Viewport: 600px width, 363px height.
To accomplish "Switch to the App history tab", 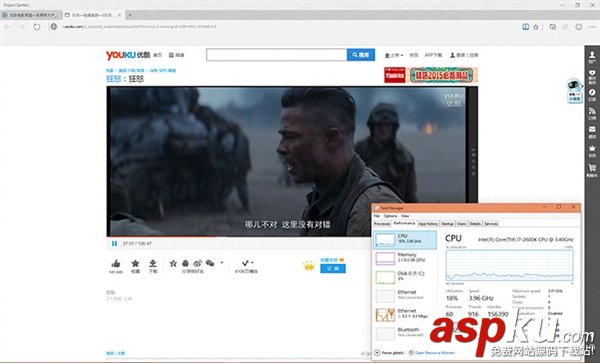I will [x=428, y=223].
